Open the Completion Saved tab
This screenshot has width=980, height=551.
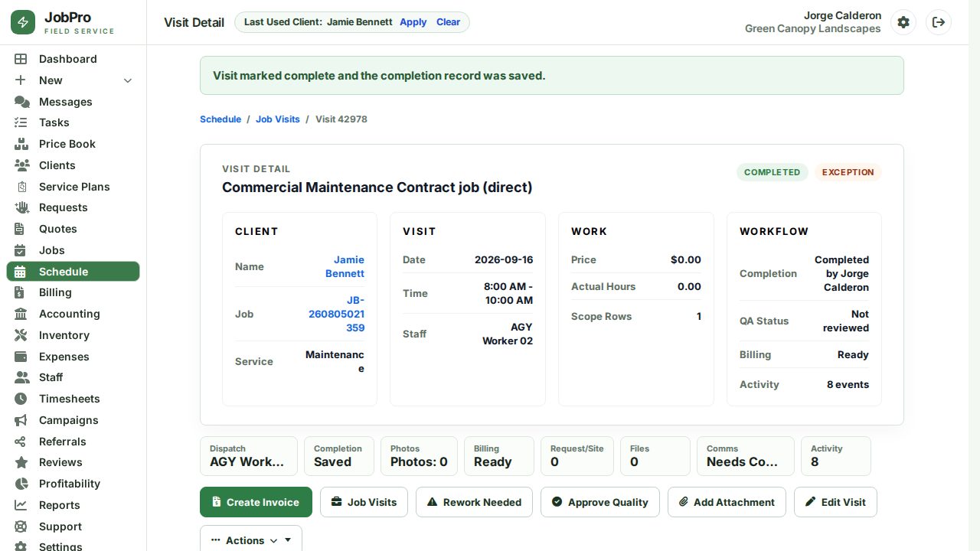pyautogui.click(x=339, y=456)
